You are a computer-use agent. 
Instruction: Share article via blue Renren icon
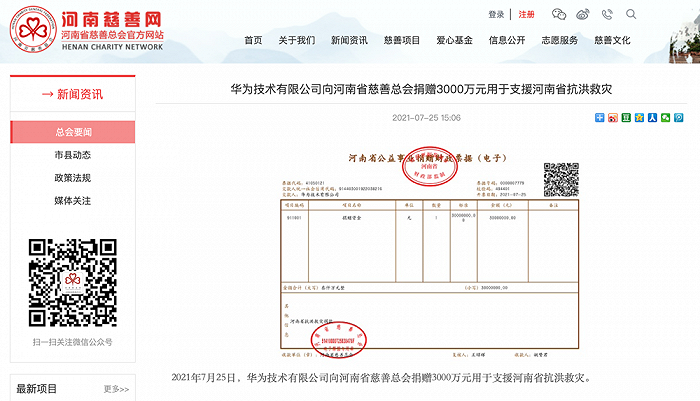[x=652, y=117]
